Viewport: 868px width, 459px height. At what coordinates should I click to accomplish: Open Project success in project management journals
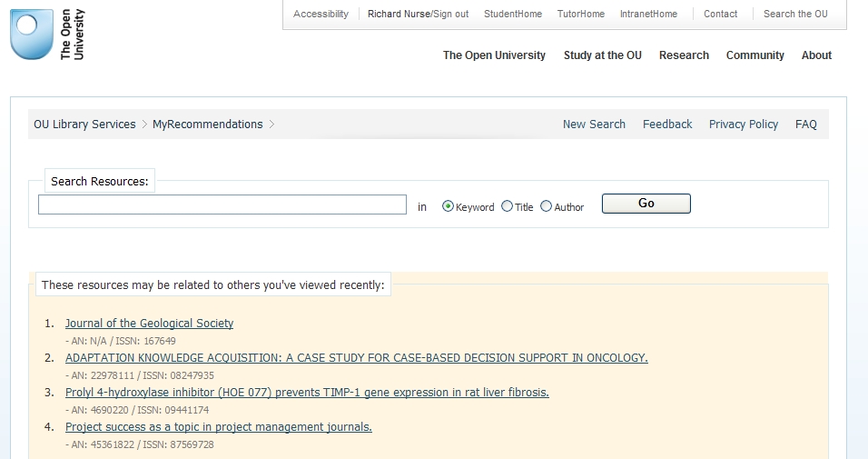pos(219,427)
